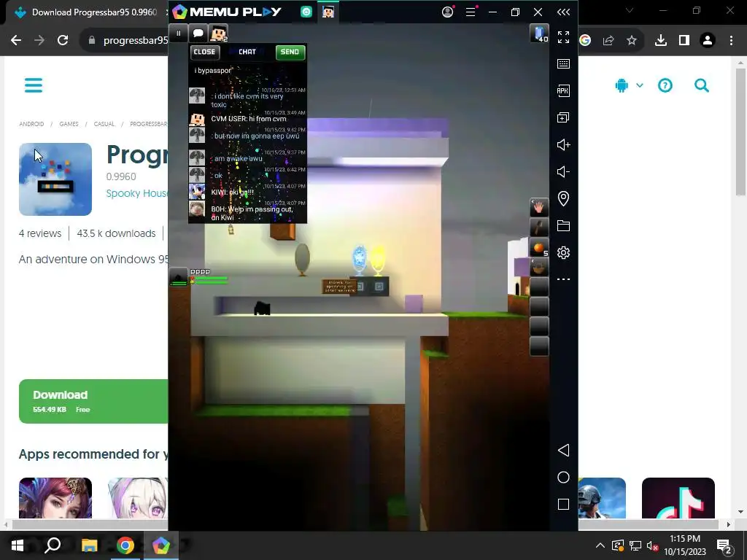Click the MEmu keyboard mapping icon

tap(563, 64)
